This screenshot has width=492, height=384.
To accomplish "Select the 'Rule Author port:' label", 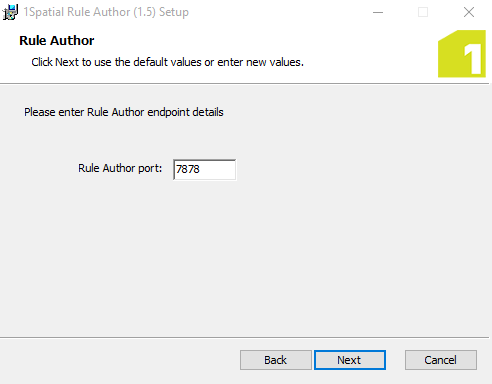I will [120, 168].
